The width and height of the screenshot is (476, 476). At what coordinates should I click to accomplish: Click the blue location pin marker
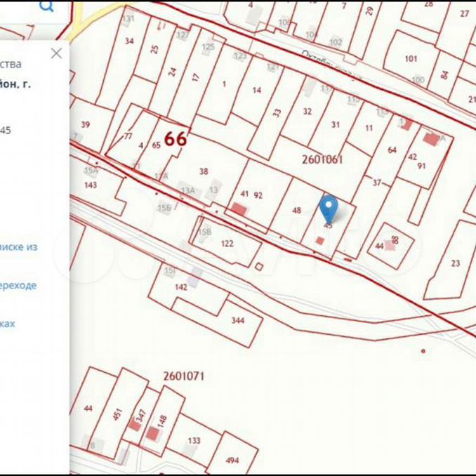329,208
